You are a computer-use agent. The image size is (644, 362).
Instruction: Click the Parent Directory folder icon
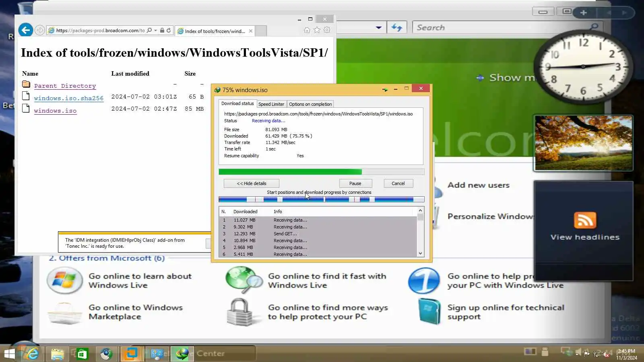[x=26, y=84]
